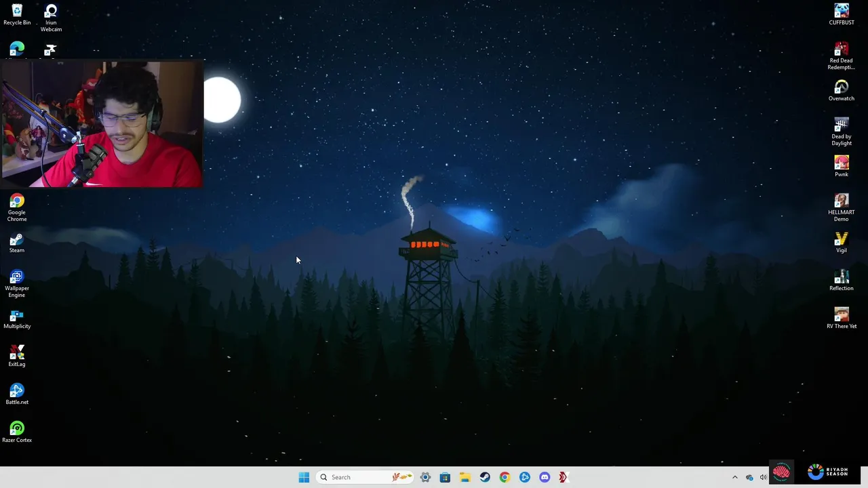
Task: Select the HELLMART Demo desktop icon
Action: (842, 208)
